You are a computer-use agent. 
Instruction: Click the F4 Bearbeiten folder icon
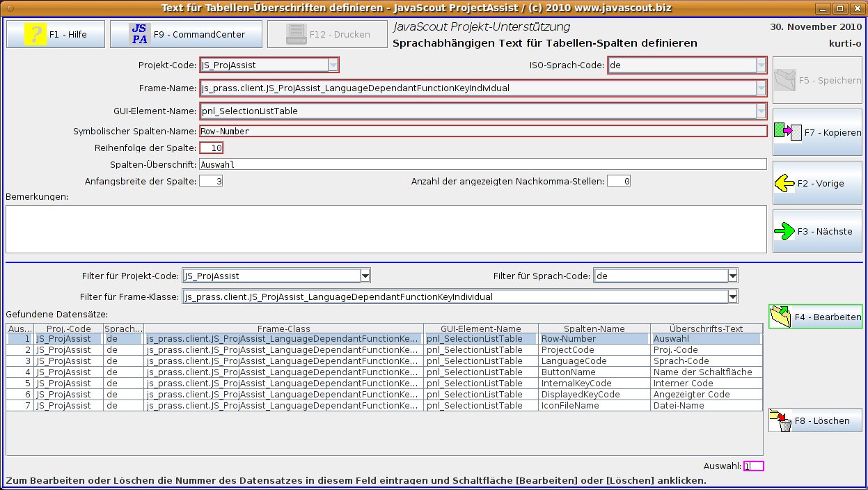click(x=782, y=317)
